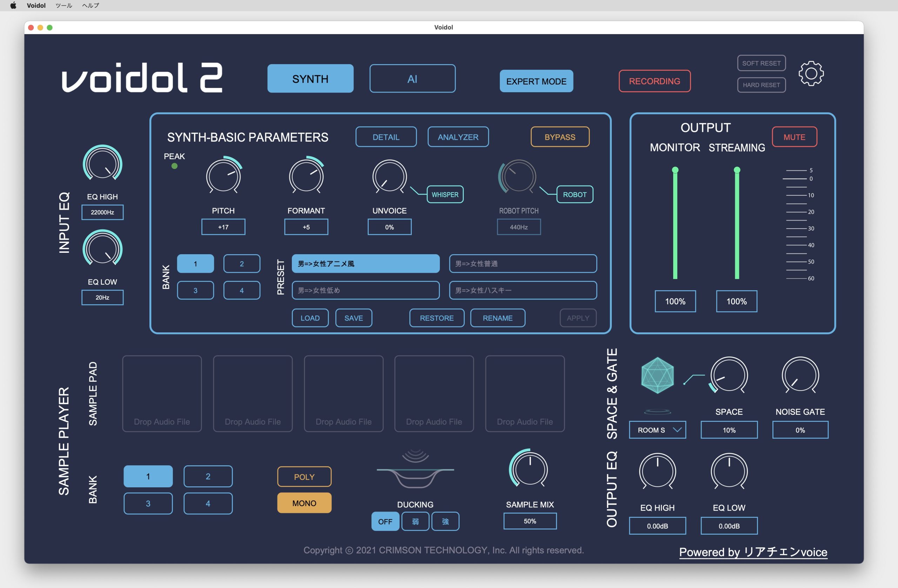Click the HARD RESET button
Viewport: 898px width, 588px height.
[x=761, y=85]
